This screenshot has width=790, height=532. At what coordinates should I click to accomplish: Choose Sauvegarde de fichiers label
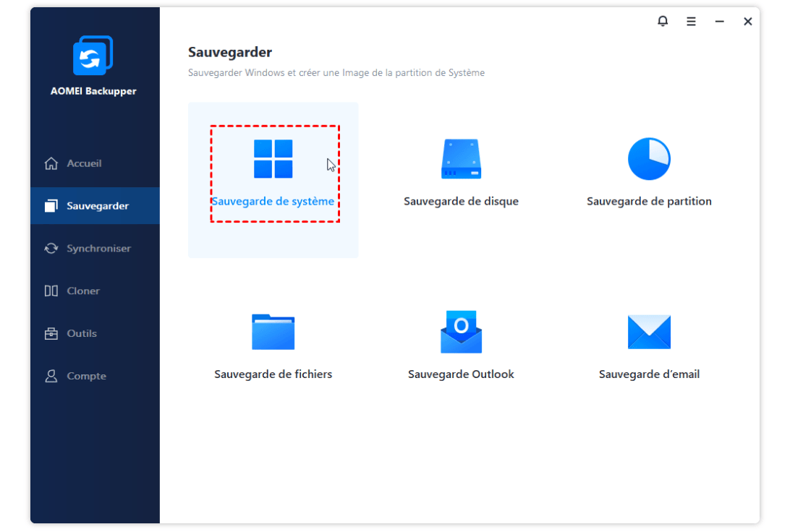pos(273,374)
